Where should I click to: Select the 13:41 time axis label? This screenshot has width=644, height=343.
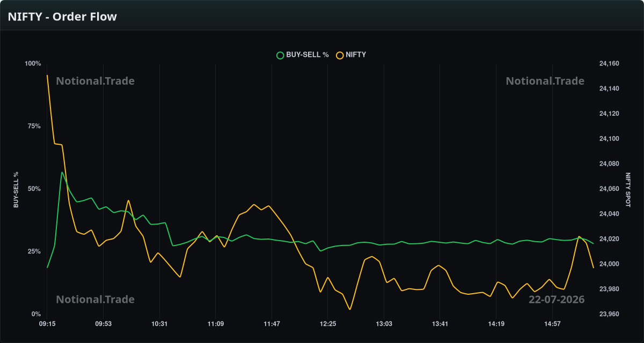point(440,324)
